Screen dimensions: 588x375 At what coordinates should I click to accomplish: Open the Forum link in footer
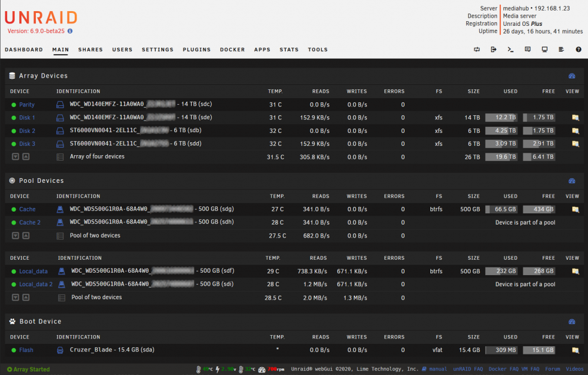552,369
